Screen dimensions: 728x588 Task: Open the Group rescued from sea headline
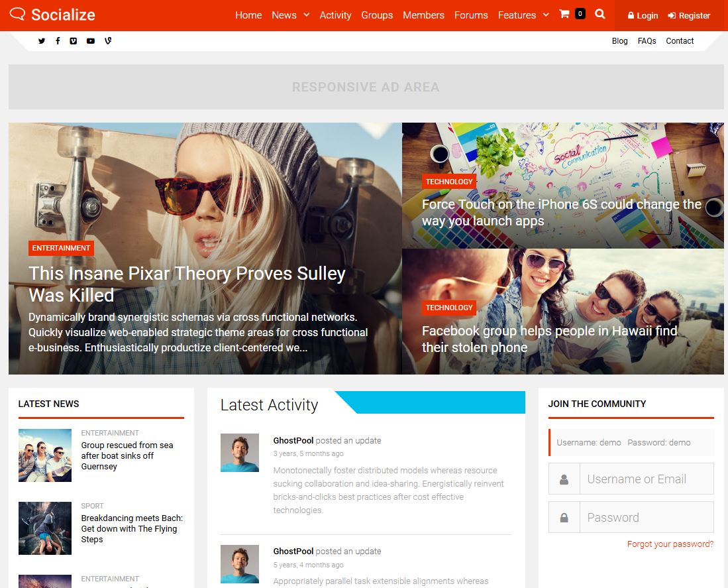pyautogui.click(x=127, y=455)
